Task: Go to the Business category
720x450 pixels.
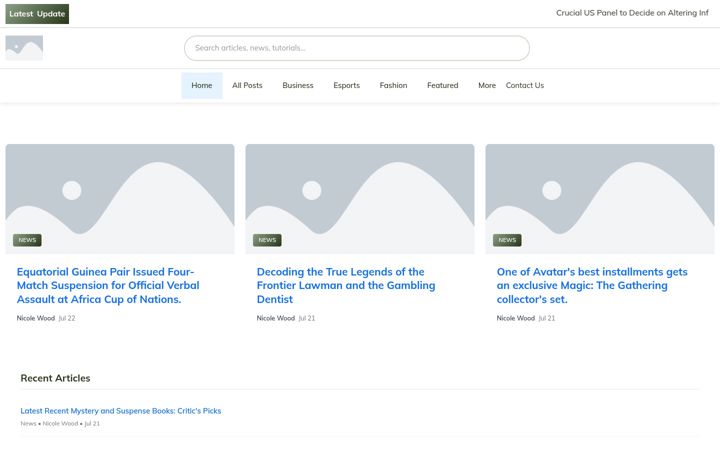Action: [x=298, y=85]
